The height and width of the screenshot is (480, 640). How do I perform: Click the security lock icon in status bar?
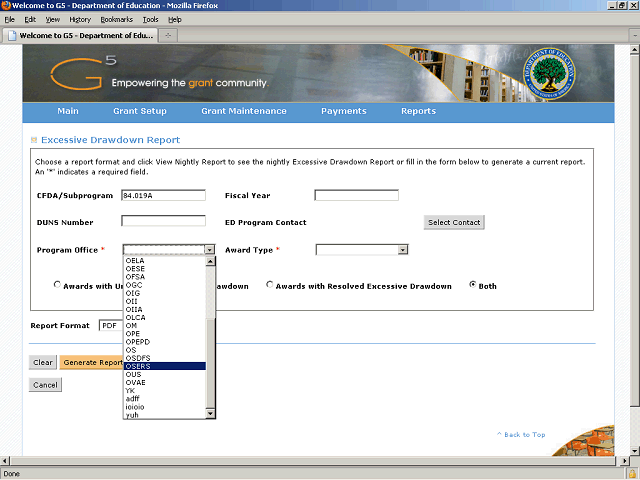tap(632, 474)
